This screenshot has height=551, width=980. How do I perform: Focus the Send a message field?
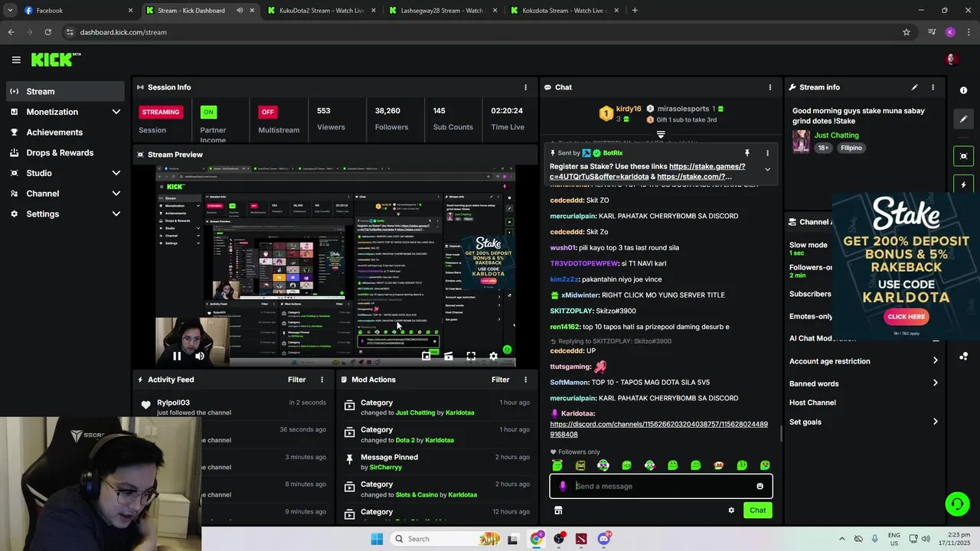click(x=661, y=486)
